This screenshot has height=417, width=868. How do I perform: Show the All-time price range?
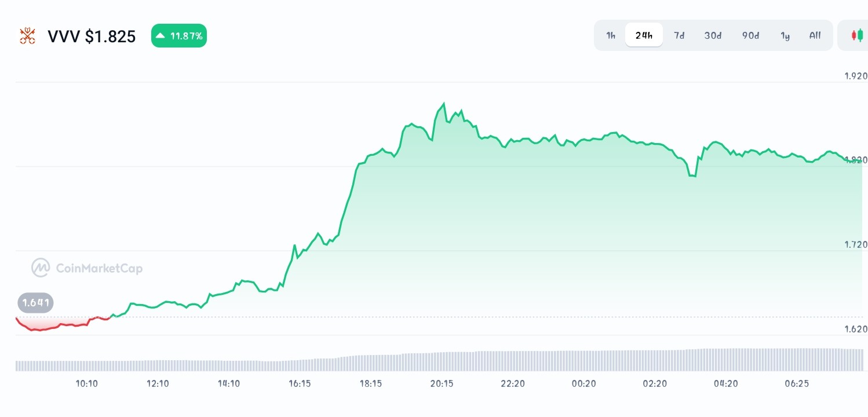point(815,35)
